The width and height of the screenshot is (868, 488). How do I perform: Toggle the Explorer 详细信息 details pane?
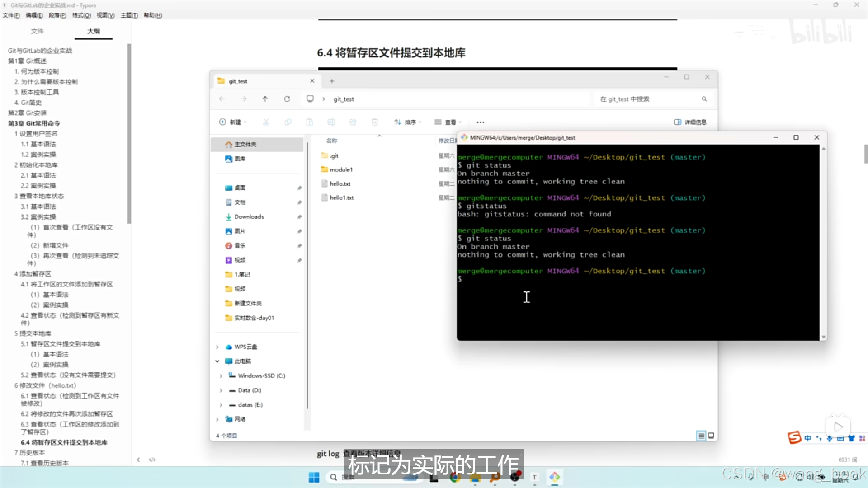tap(690, 122)
